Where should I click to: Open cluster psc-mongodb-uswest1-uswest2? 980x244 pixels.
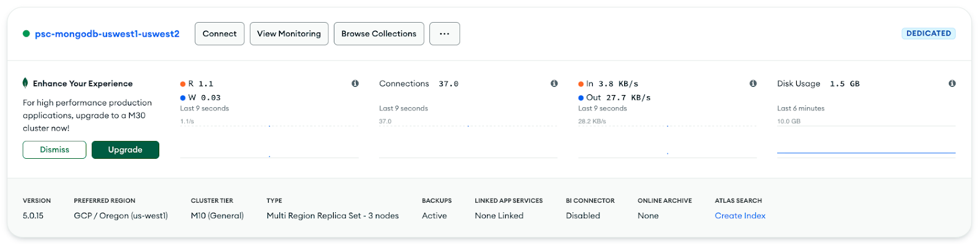(107, 34)
